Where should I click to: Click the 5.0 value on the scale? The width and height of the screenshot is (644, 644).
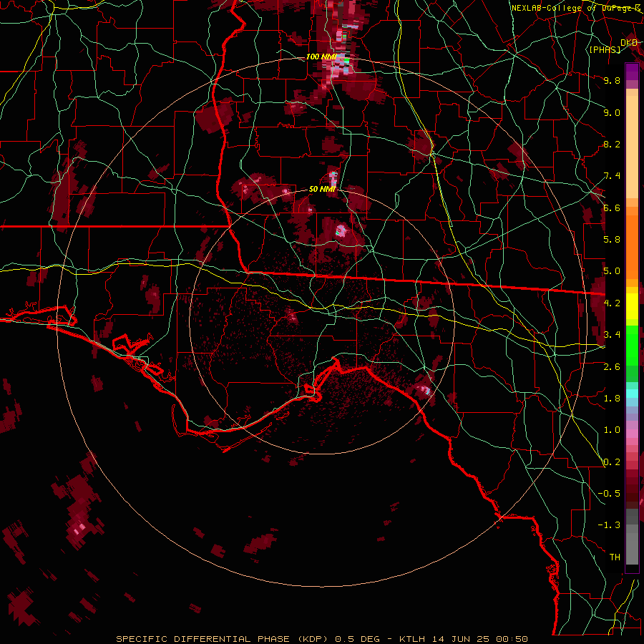pos(612,271)
